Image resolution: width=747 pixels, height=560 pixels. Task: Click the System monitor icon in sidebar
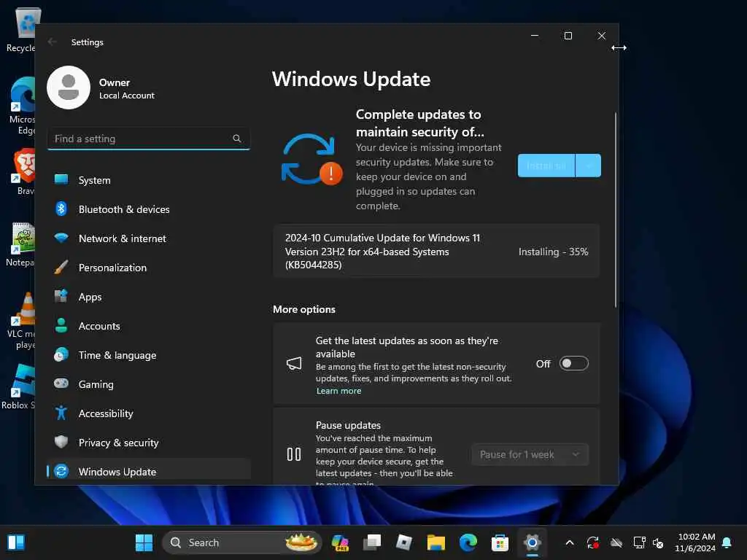61,179
